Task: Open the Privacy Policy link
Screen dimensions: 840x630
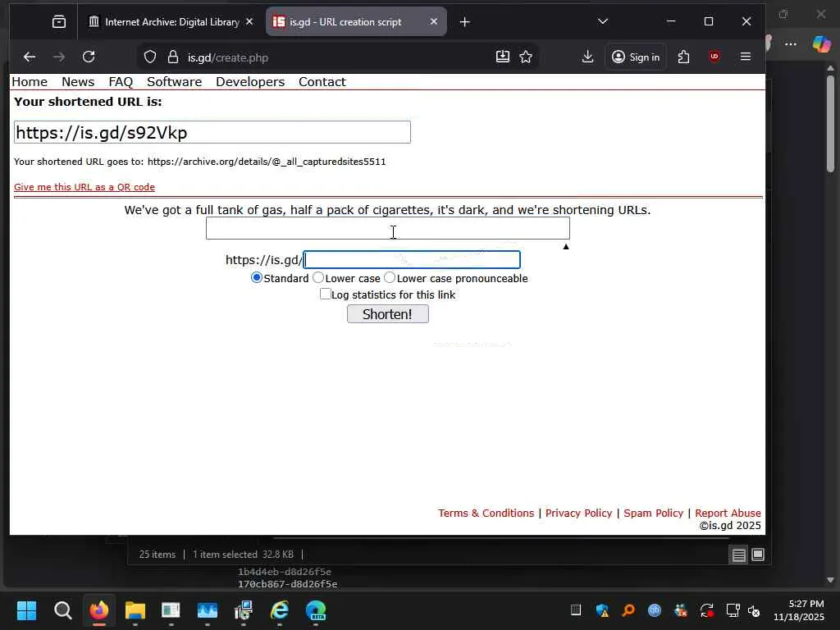Action: [x=578, y=514]
